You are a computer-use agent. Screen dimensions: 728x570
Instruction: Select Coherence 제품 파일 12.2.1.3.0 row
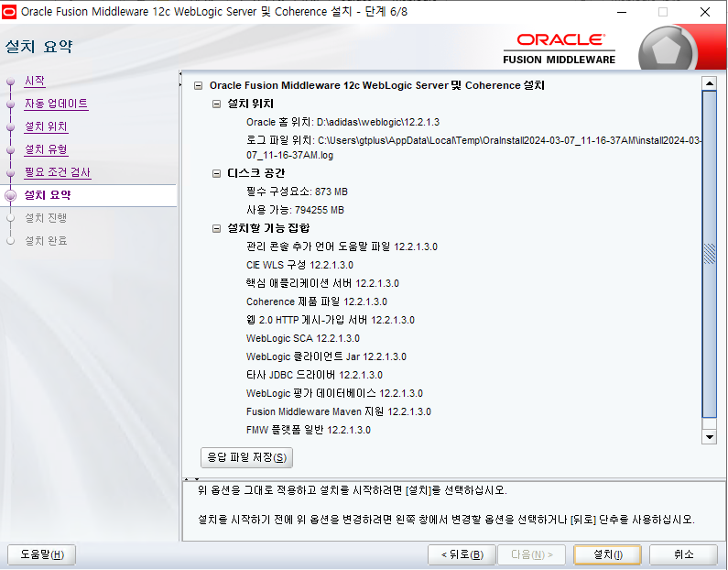click(316, 301)
